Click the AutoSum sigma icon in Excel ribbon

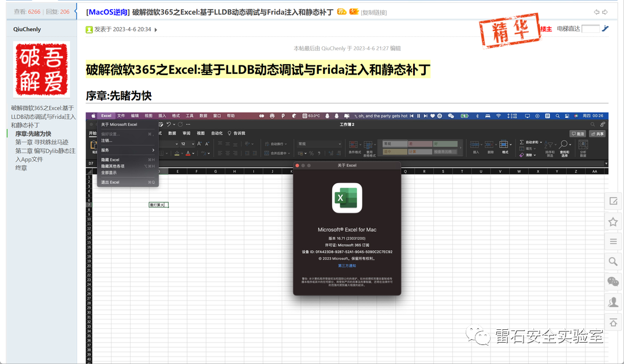[522, 142]
